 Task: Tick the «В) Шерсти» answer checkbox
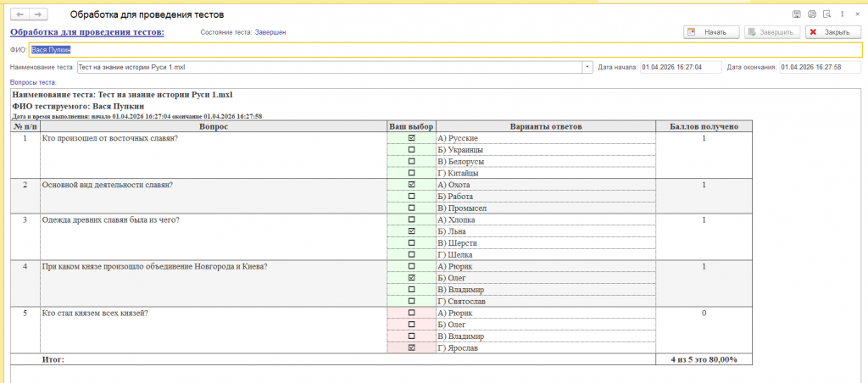click(x=411, y=243)
